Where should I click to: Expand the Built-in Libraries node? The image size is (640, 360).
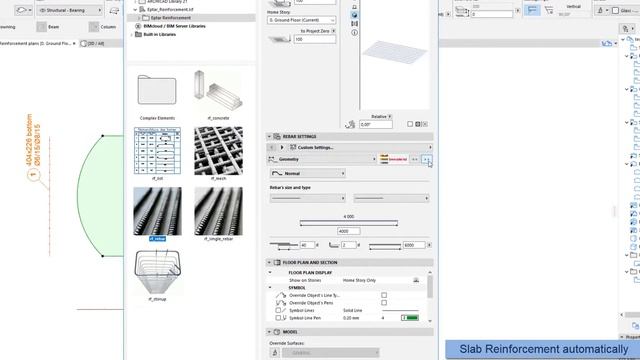coord(132,35)
